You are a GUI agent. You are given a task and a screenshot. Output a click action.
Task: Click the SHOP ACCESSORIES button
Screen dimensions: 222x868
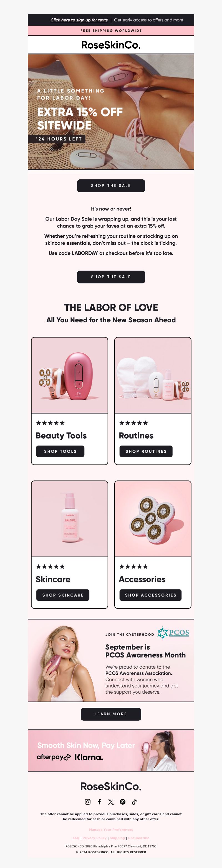click(x=150, y=595)
